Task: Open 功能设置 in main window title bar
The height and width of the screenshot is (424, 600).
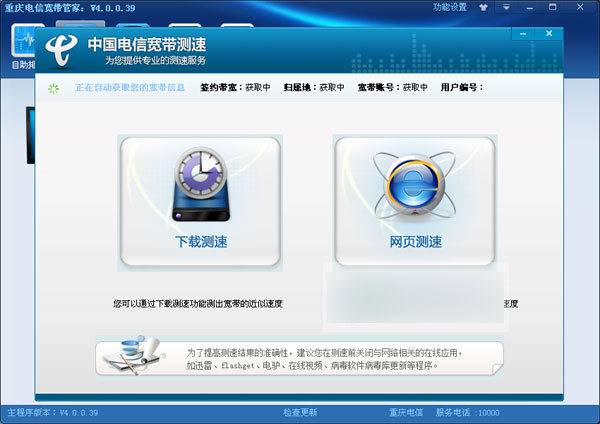Action: coord(450,7)
